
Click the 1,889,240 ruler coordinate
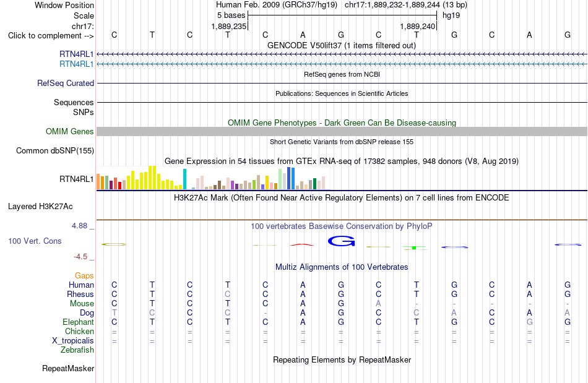tap(417, 26)
